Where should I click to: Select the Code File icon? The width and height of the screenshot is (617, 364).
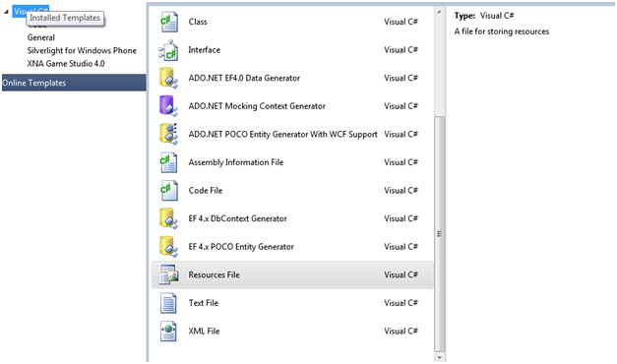pyautogui.click(x=169, y=191)
